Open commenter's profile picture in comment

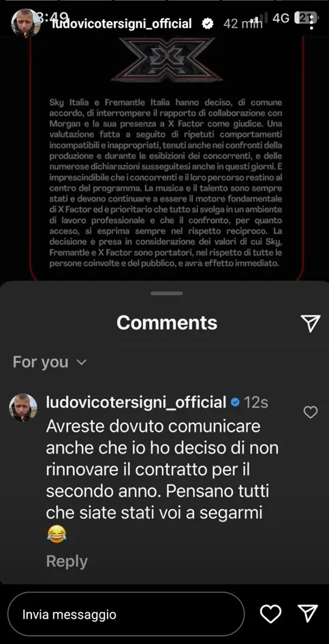(x=23, y=408)
